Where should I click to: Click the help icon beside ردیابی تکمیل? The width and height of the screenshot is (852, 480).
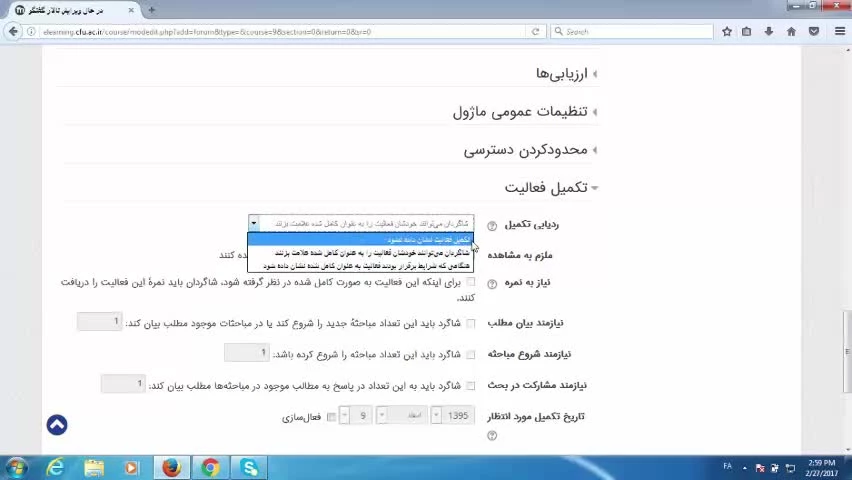click(491, 226)
